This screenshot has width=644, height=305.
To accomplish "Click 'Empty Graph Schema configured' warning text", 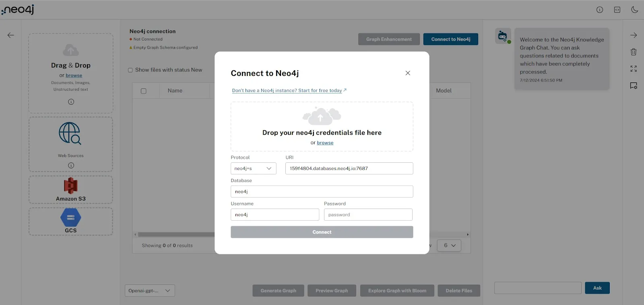I will pyautogui.click(x=165, y=47).
